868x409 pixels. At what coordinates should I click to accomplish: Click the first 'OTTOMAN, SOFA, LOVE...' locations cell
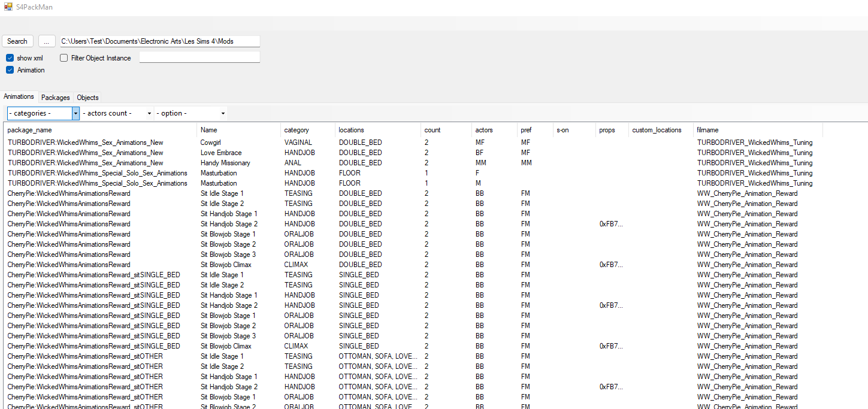pyautogui.click(x=378, y=356)
